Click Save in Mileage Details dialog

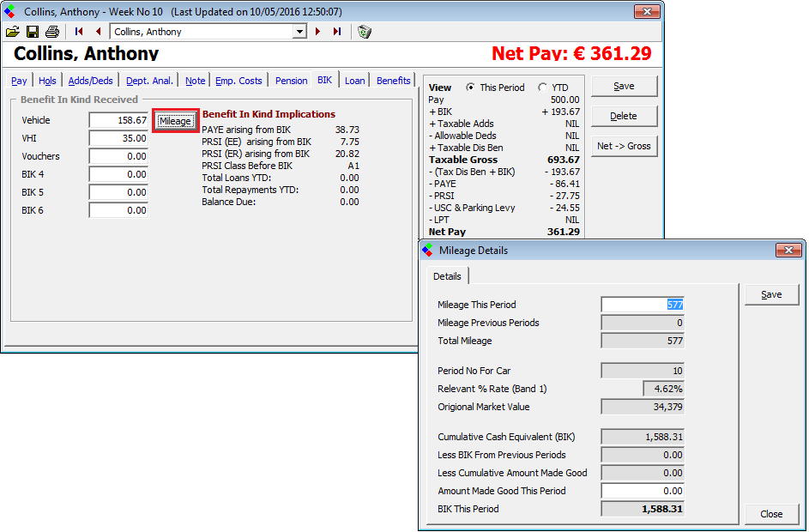pos(771,294)
